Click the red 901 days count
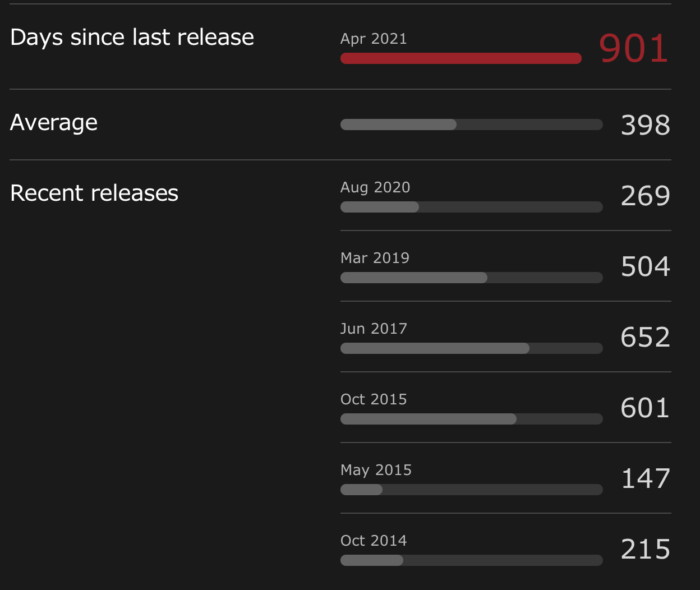This screenshot has width=700, height=590. 634,49
